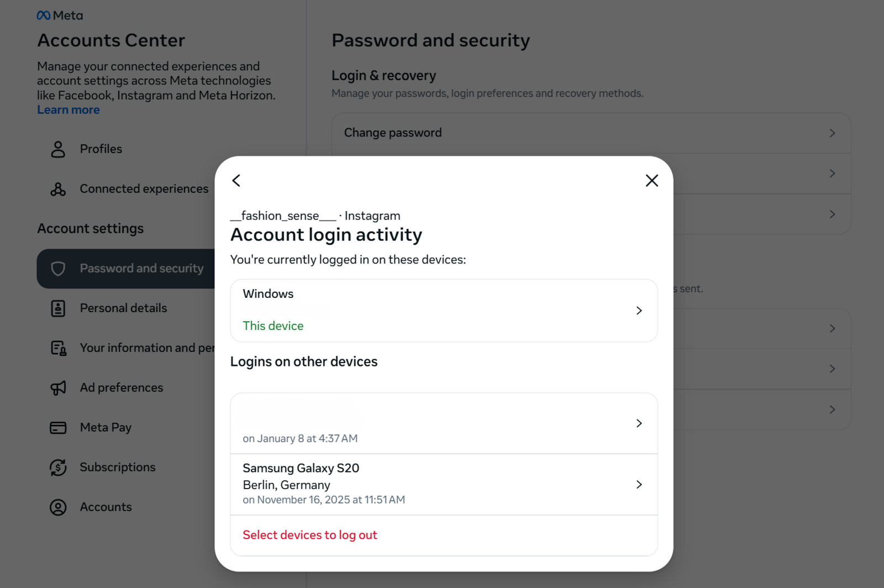Click the Meta logo

coord(59,15)
